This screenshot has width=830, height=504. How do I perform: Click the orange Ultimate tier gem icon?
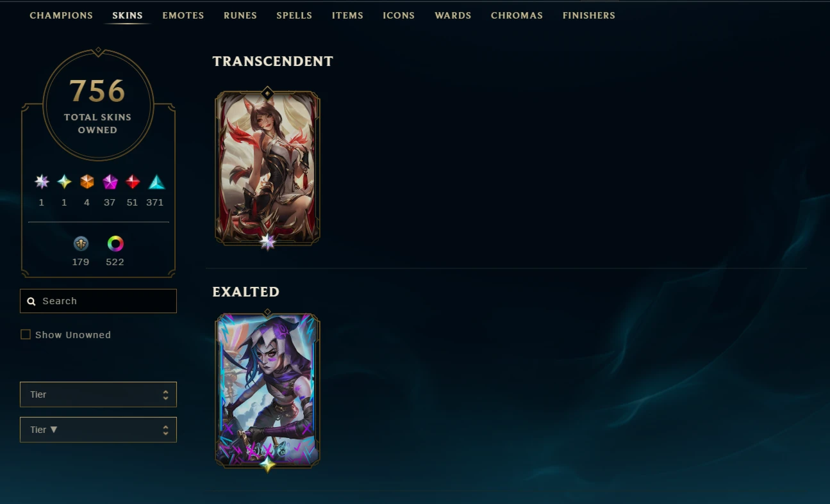coord(87,182)
